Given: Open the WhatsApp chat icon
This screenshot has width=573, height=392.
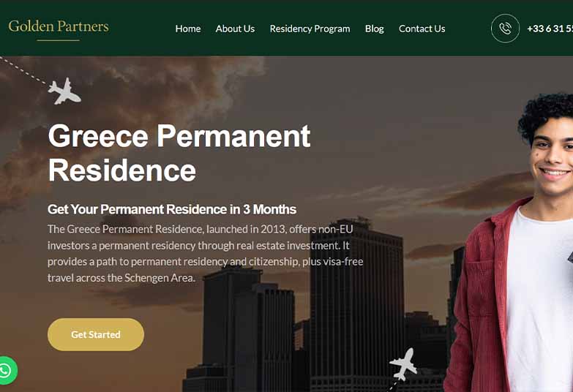Looking at the screenshot, I should (6, 371).
